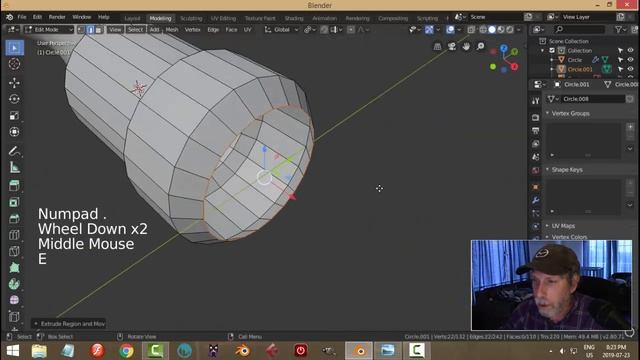Image resolution: width=640 pixels, height=360 pixels.
Task: Open Chrome from the taskbar
Action: pyautogui.click(x=126, y=351)
